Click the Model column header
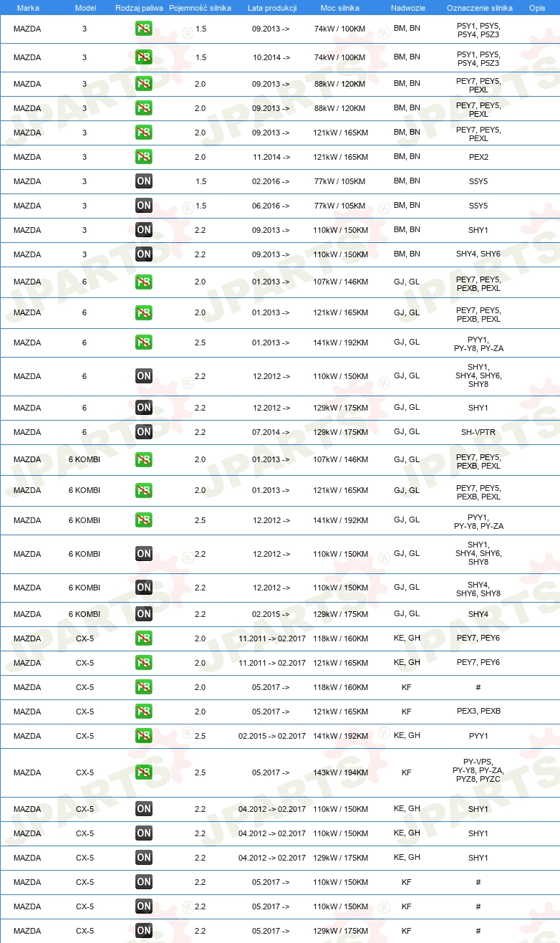The width and height of the screenshot is (560, 943). [85, 8]
